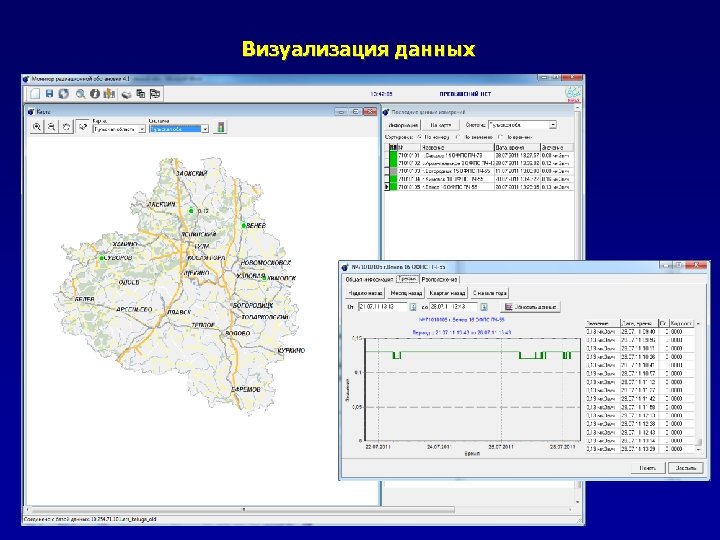
Task: Click the blank document icon in main toolbar
Action: [x=35, y=94]
